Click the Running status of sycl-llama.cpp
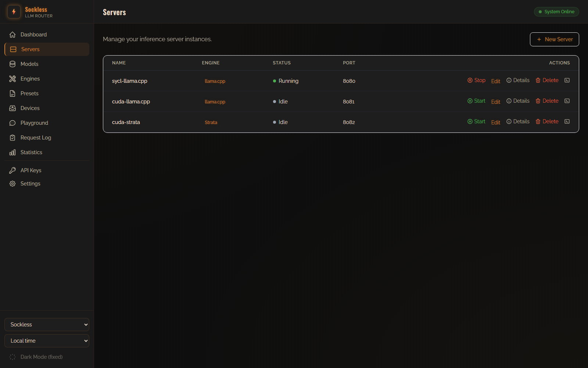The height and width of the screenshot is (368, 588). (286, 81)
